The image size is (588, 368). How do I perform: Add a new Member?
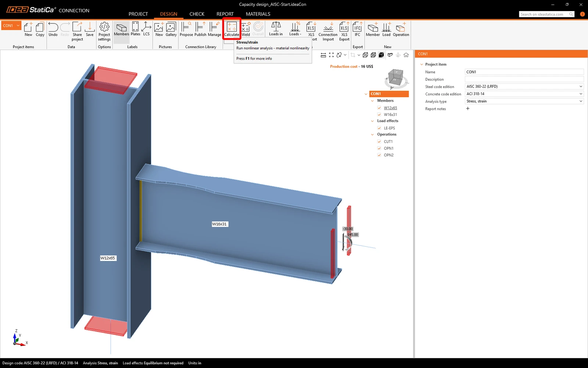click(x=373, y=29)
